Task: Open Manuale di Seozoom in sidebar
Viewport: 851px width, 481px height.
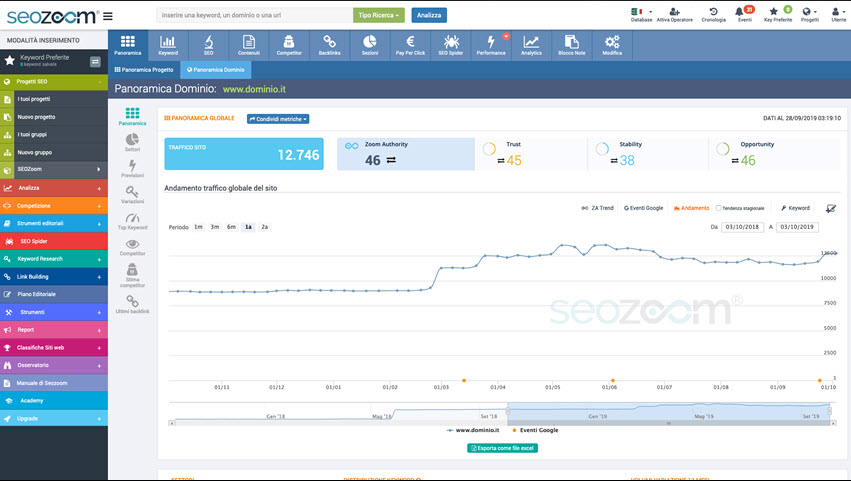Action: [54, 383]
